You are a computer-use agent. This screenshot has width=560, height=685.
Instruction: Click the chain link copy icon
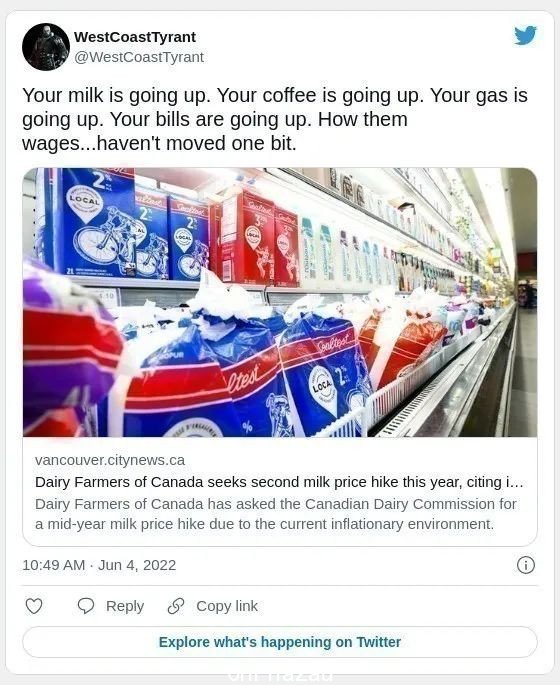coord(176,606)
